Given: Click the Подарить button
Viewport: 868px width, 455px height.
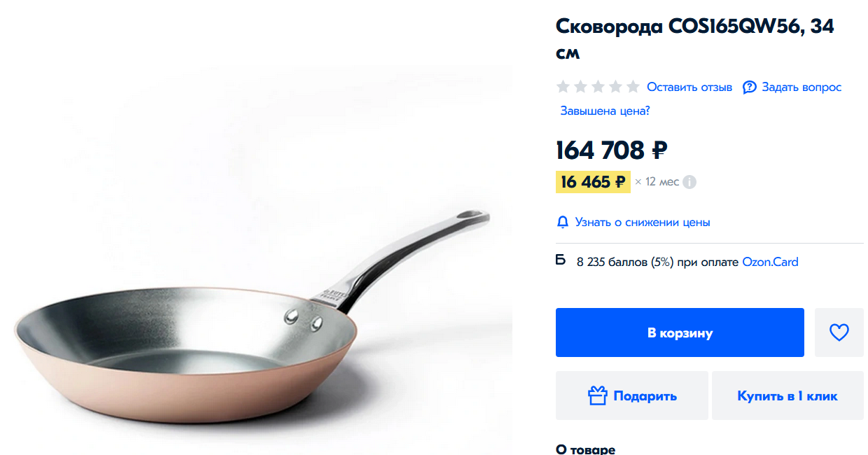Looking at the screenshot, I should pyautogui.click(x=631, y=395).
